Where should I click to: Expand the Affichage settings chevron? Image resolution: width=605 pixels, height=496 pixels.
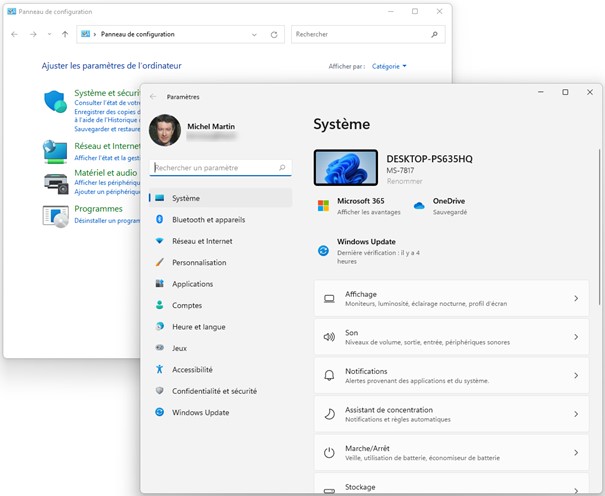pos(575,299)
